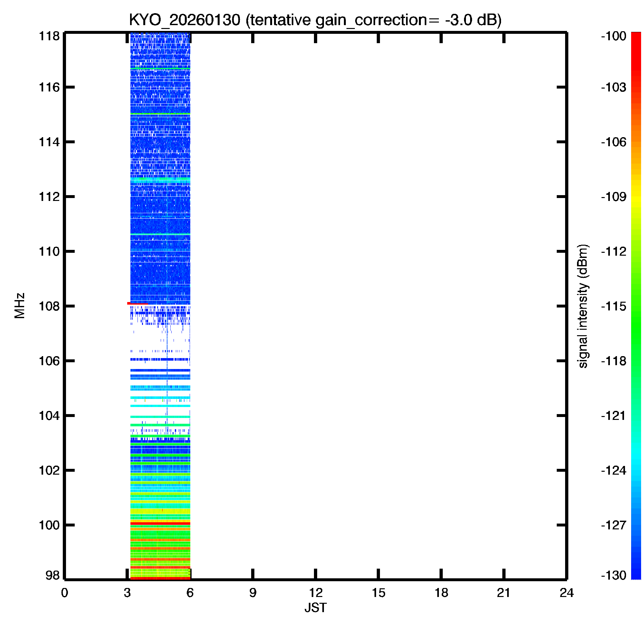This screenshot has width=644, height=644.
Task: Click the 24 tick label on the JST axis
Action: point(566,593)
